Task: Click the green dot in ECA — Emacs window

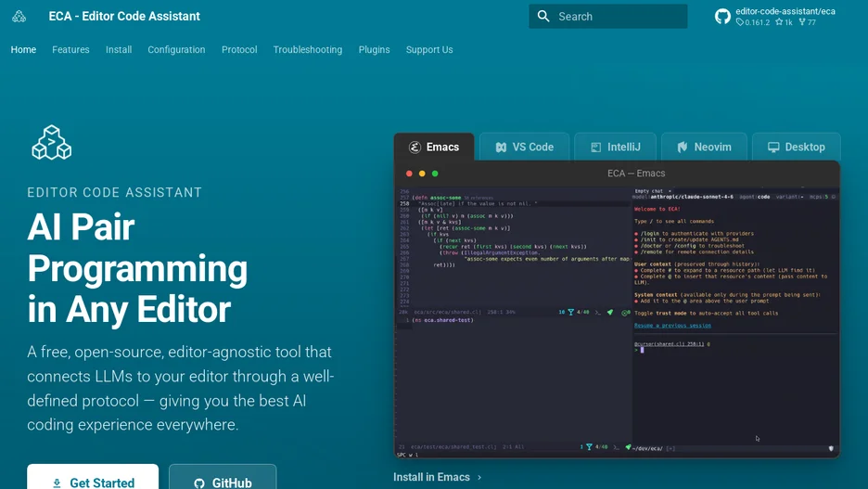Action: click(435, 174)
